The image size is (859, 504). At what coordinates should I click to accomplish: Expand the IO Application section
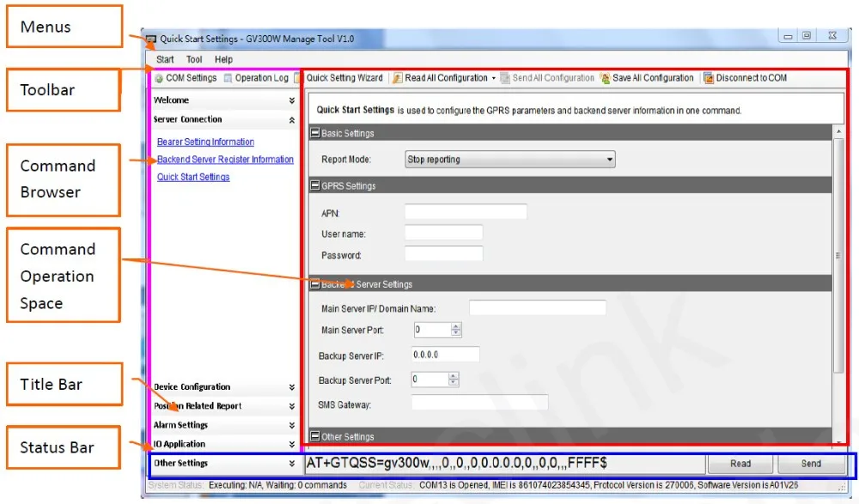tap(291, 444)
